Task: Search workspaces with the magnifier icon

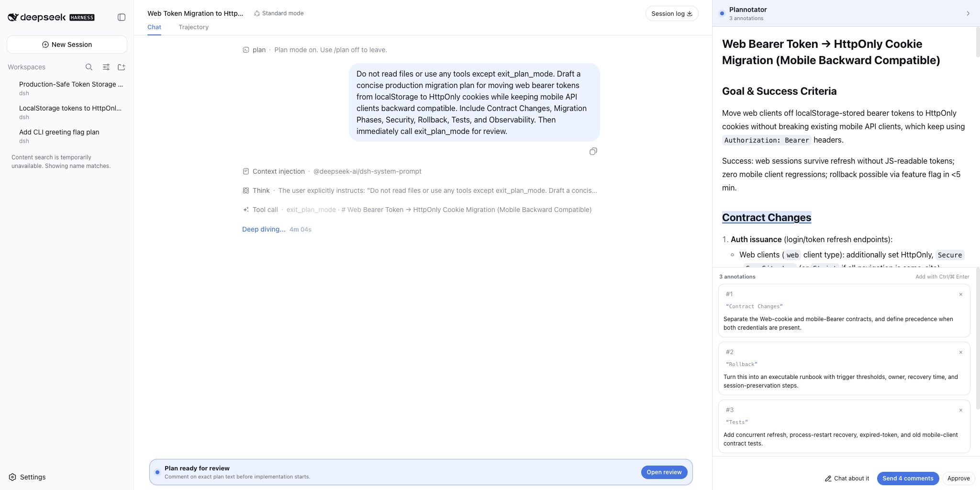Action: click(89, 67)
